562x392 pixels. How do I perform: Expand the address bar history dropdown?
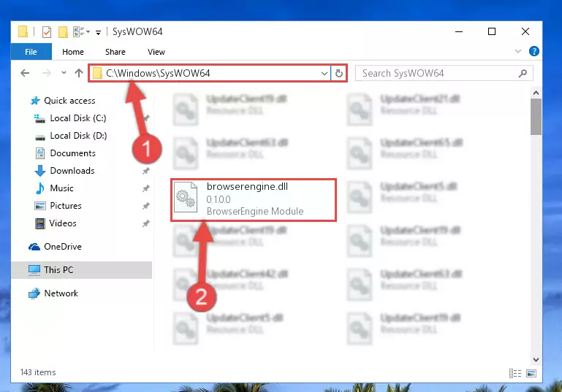pyautogui.click(x=324, y=74)
